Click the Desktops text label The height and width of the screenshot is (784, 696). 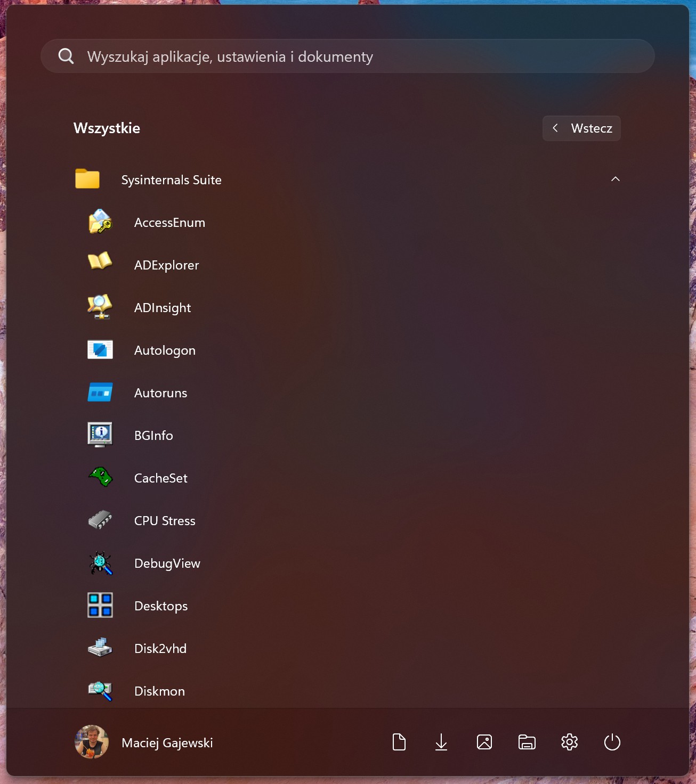click(x=161, y=606)
